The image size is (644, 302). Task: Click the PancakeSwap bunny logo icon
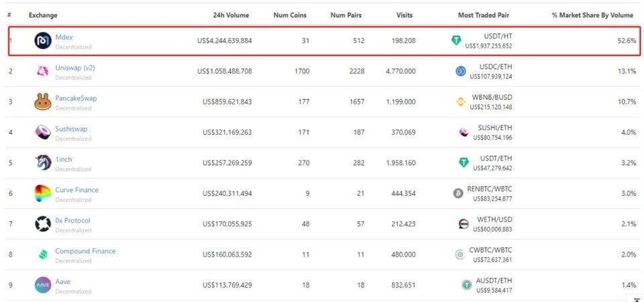coord(43,102)
